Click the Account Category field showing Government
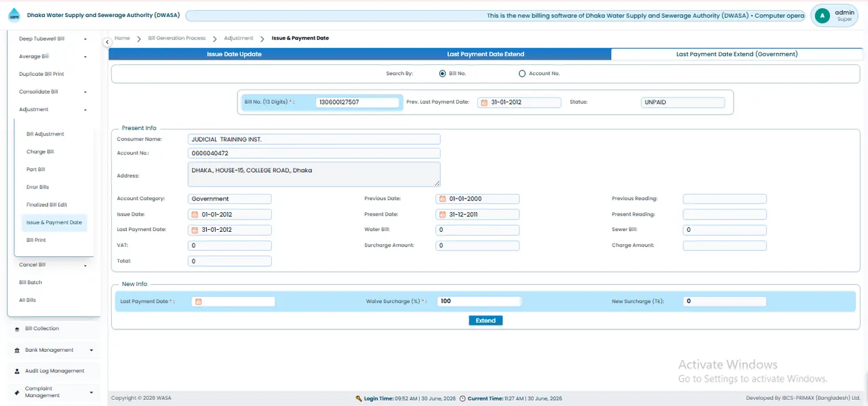Screen dimensions: 868x406 230,199
